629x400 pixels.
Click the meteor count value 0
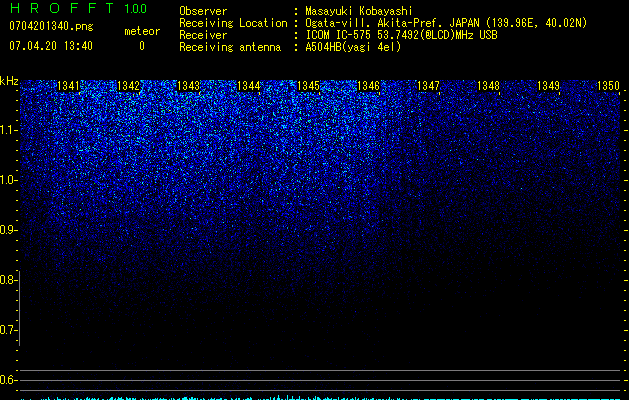(x=142, y=46)
